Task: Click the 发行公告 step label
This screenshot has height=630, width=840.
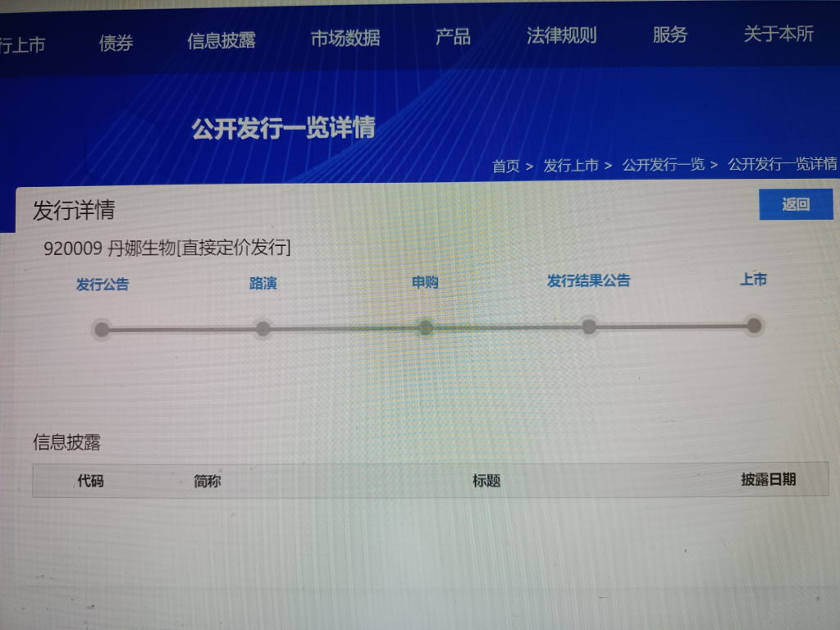Action: tap(103, 285)
